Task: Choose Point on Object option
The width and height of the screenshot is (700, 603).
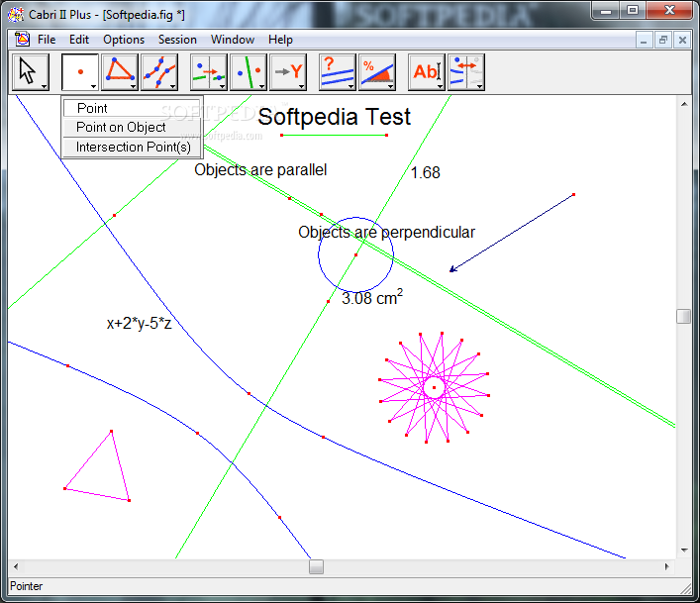Action: (x=132, y=127)
